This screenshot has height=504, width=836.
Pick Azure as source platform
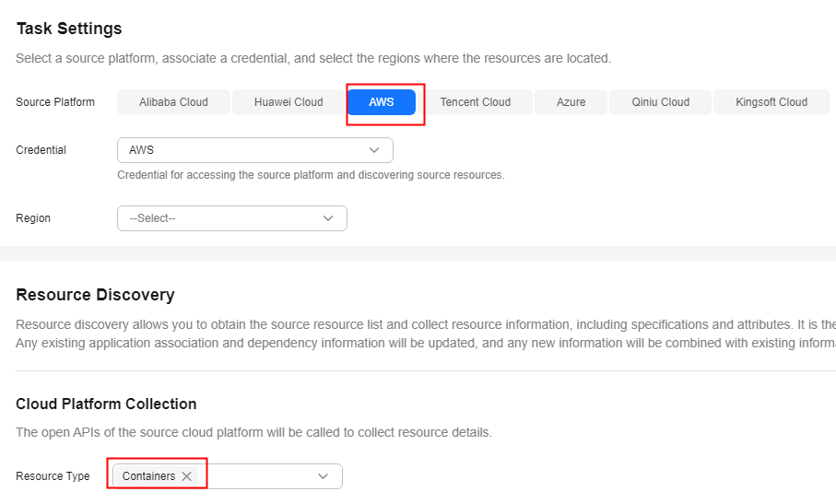coord(571,102)
